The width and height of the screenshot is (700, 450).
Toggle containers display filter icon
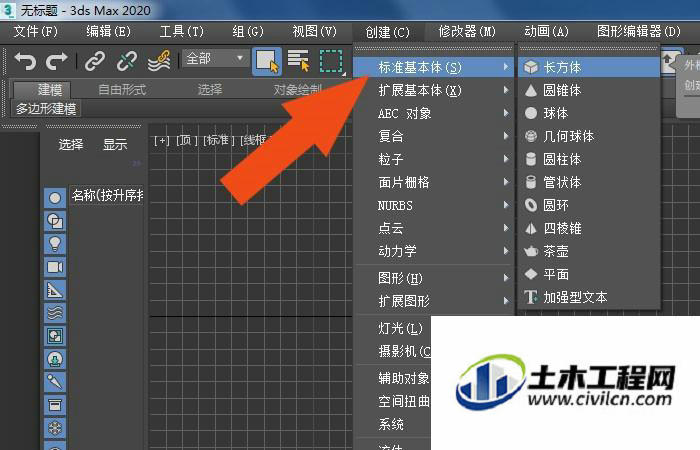coord(55,405)
